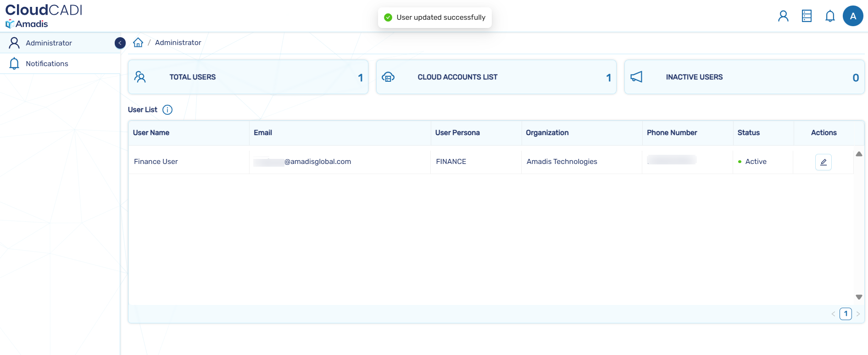Open the Cloud Accounts List card
The width and height of the screenshot is (868, 355).
point(496,77)
